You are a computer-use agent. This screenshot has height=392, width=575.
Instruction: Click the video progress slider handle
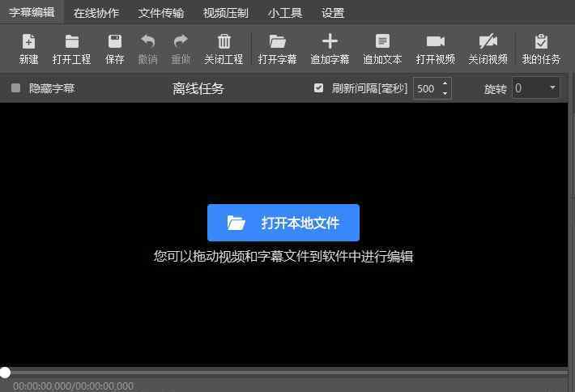(5, 373)
